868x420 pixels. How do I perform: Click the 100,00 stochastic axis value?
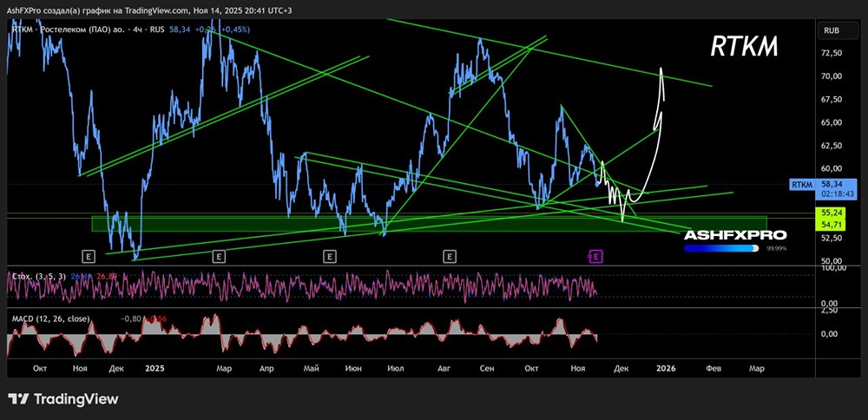[832, 268]
